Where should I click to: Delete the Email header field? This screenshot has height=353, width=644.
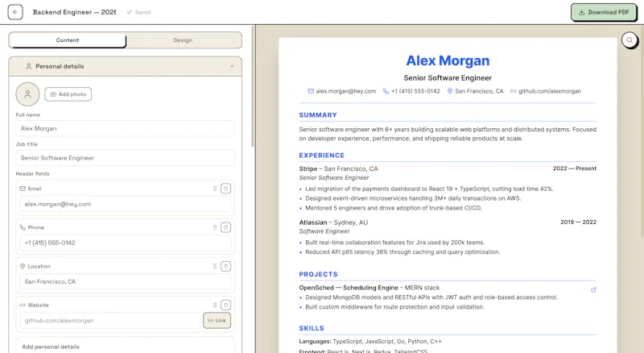[x=226, y=189]
